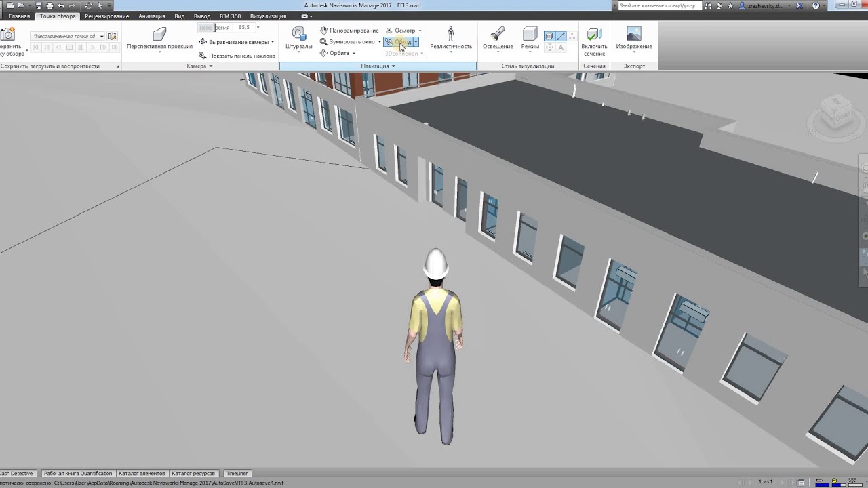This screenshot has width=868, height=488.
Task: Click the Save Viewpoint camera icon
Action: click(7, 34)
